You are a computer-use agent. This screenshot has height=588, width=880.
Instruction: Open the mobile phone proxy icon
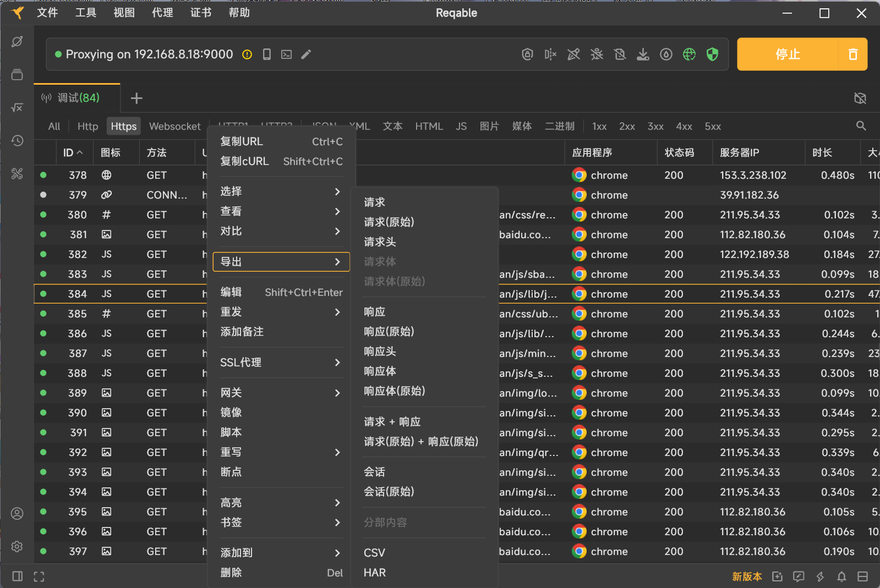pyautogui.click(x=267, y=54)
